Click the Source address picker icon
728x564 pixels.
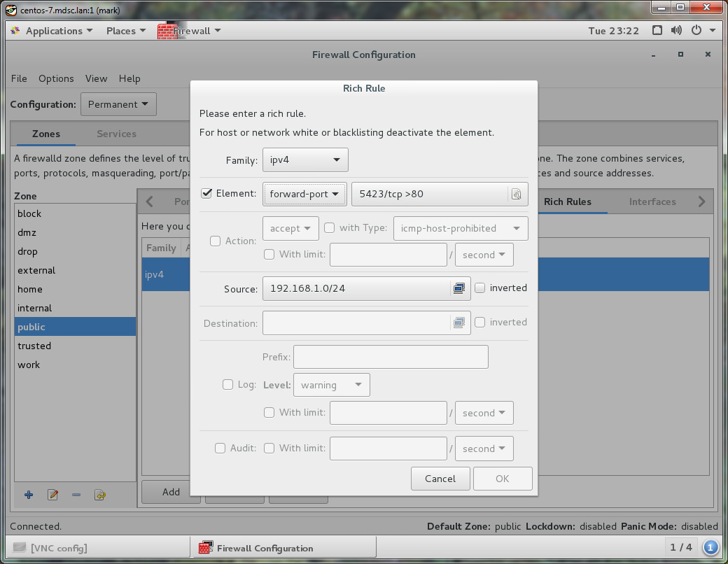(459, 288)
